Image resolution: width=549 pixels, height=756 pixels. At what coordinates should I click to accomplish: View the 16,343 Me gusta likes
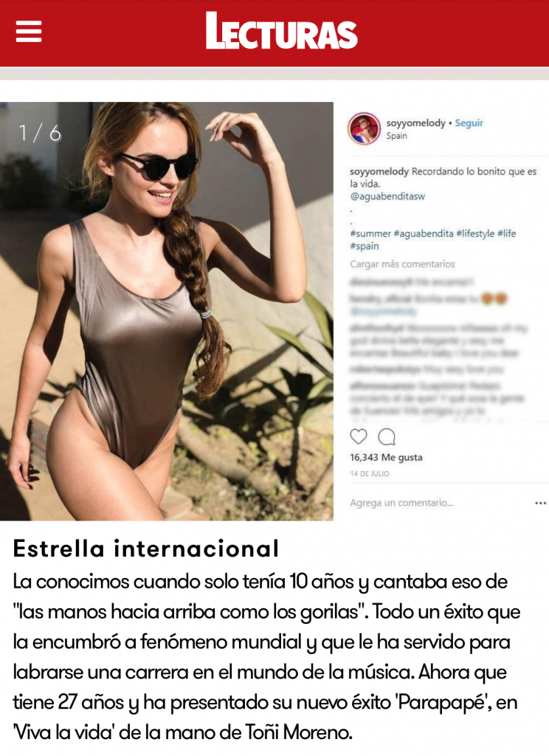coord(386,457)
